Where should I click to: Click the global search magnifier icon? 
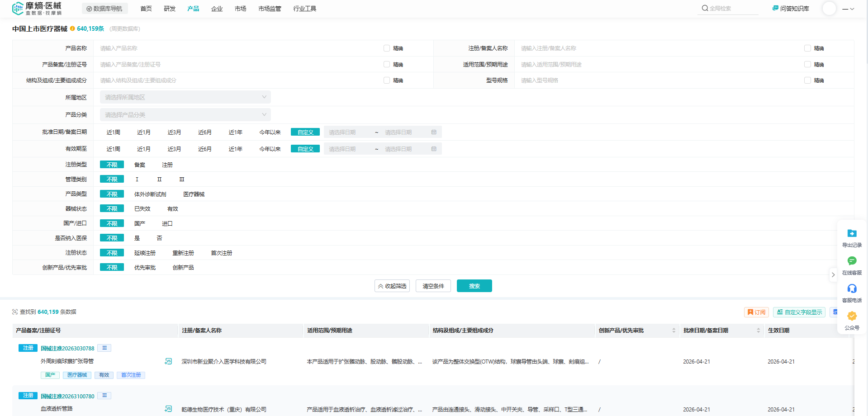705,8
